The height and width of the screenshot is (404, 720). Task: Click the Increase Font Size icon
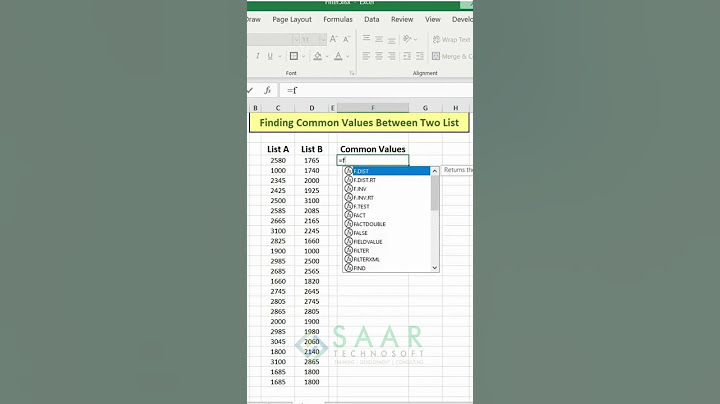coord(334,39)
